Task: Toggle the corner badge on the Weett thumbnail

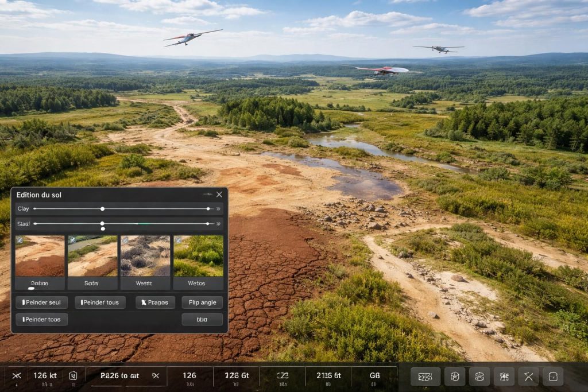Action: coord(125,240)
